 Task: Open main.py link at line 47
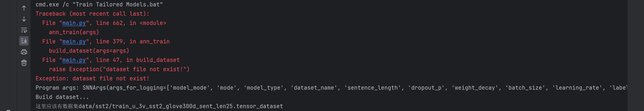point(74,60)
